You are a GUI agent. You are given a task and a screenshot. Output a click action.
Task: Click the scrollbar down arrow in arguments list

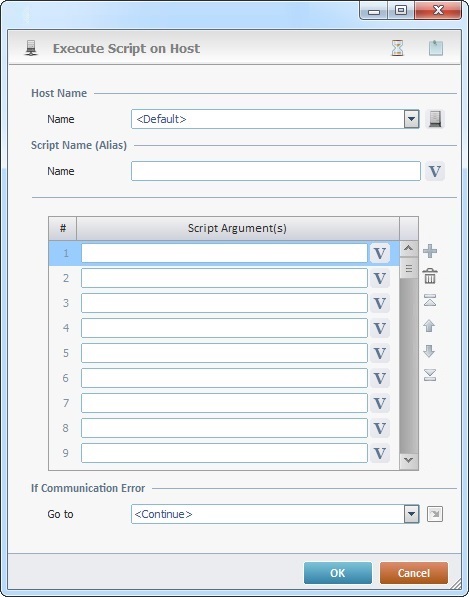(x=408, y=460)
